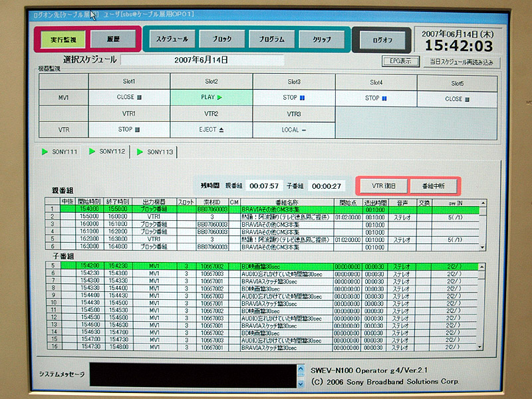The image size is (532, 399).
Task: Open the スケジュール (schedule) section
Action: (x=172, y=39)
